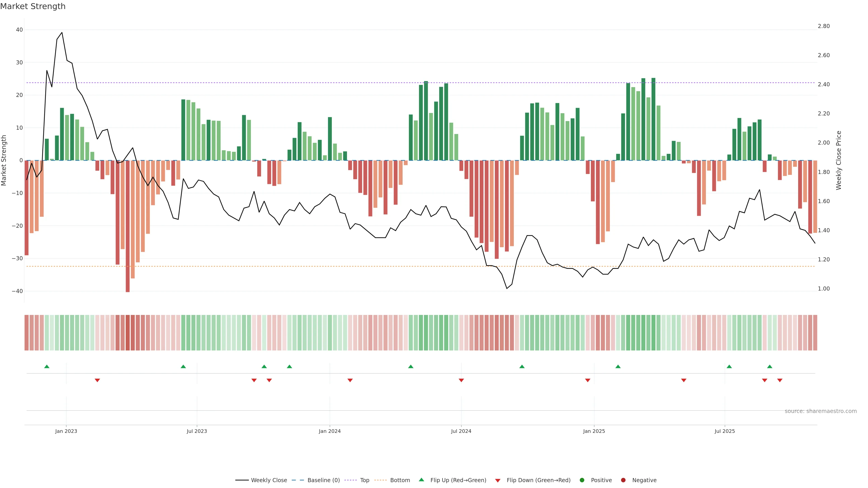Click Flip Up green triangle legend icon
The width and height of the screenshot is (868, 488).
[421, 480]
